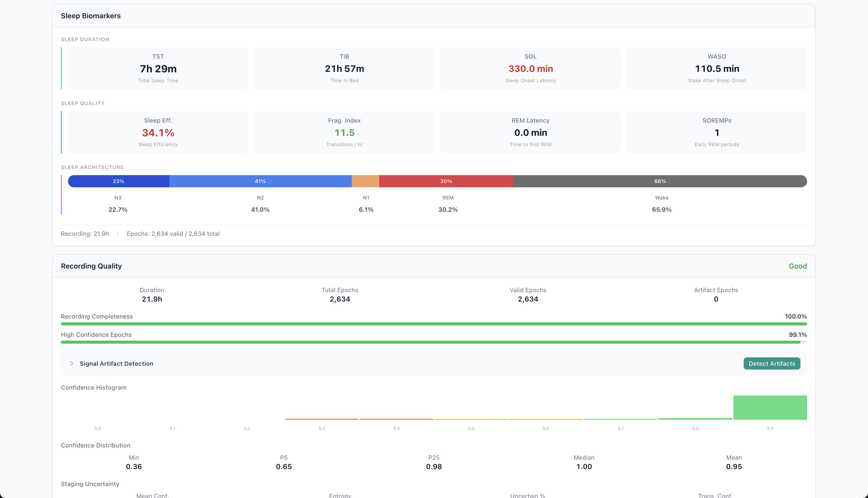Click the Sleep Efficiency 34.1% card
The image size is (868, 498).
(158, 132)
